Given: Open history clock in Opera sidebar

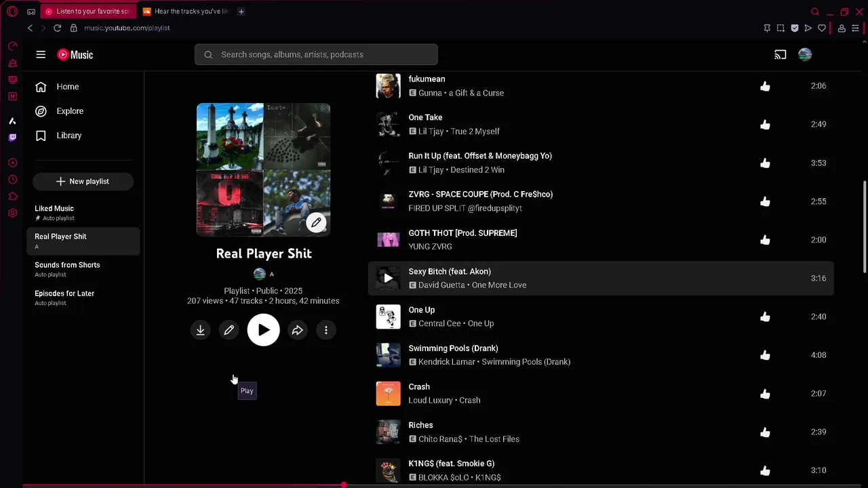Looking at the screenshot, I should [12, 180].
